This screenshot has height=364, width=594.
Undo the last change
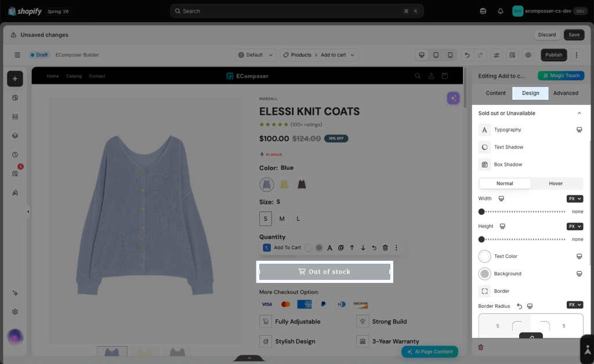[467, 55]
